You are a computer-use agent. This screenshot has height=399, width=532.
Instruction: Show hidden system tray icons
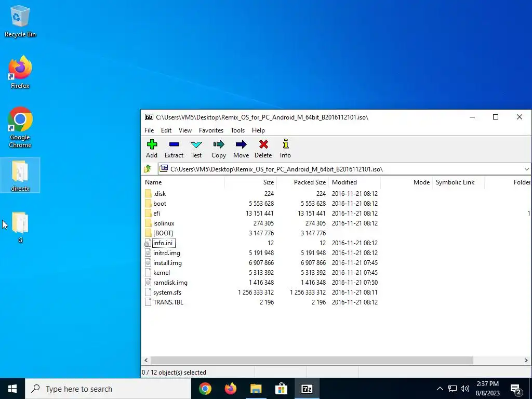pyautogui.click(x=440, y=389)
